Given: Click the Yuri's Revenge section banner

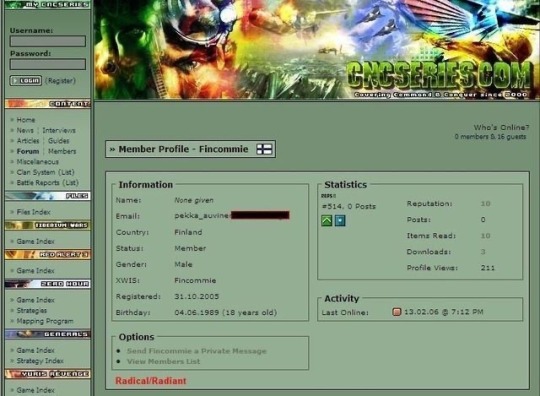Looking at the screenshot, I should [x=48, y=374].
